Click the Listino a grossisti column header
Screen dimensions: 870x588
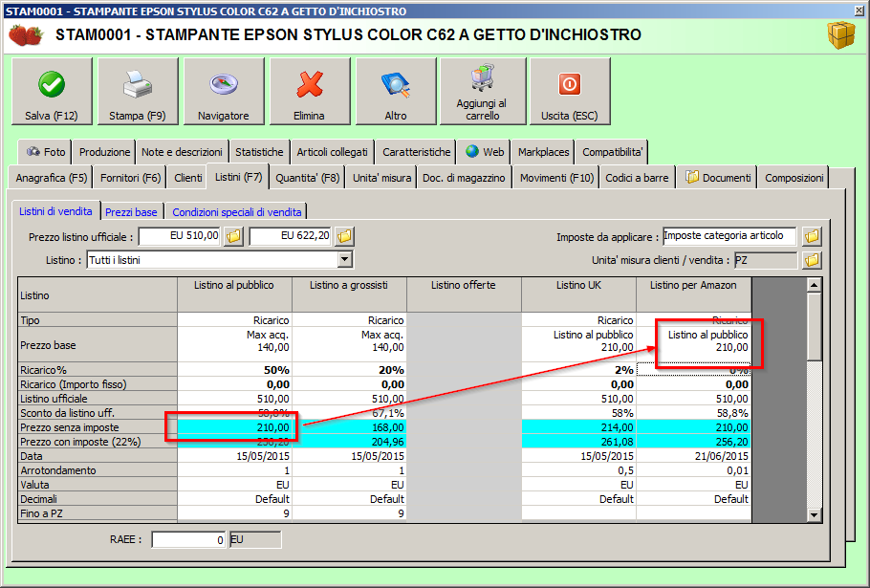tap(349, 295)
